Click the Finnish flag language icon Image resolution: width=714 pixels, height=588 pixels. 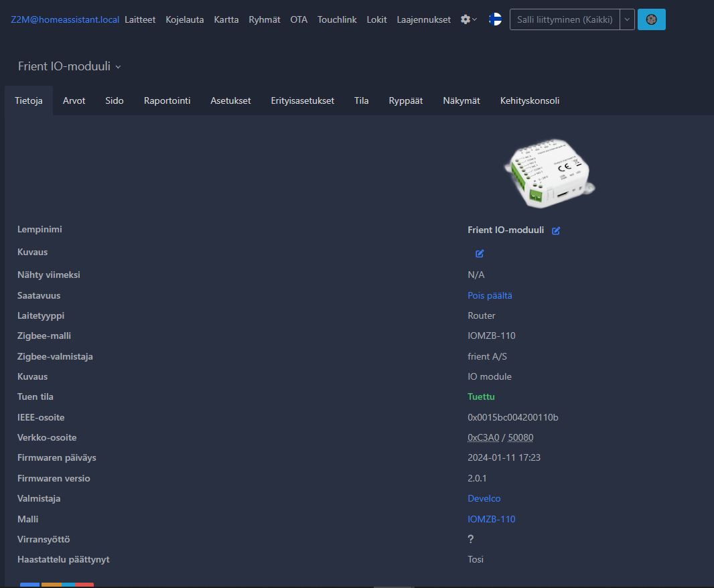[495, 19]
